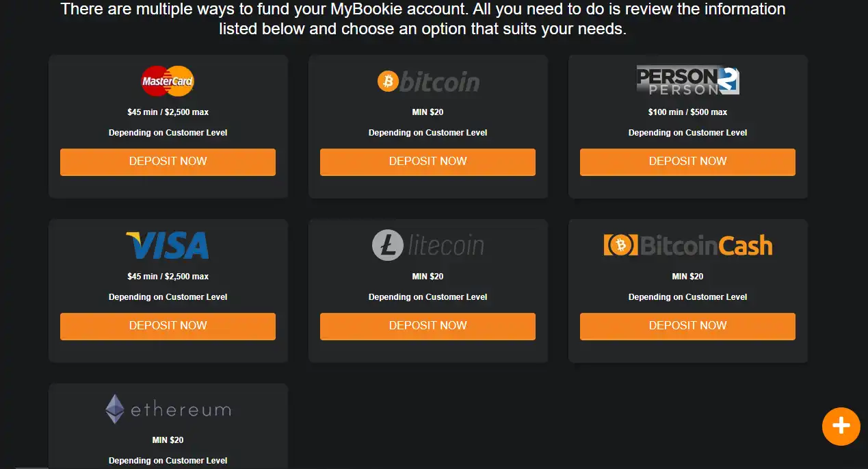Click the Visa logo
Screen dimensions: 868x469
168,245
